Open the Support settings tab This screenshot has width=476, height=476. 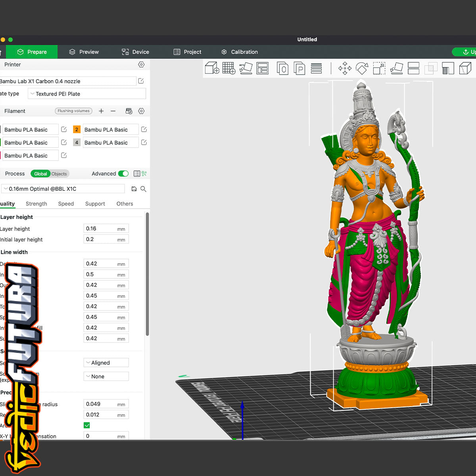click(x=95, y=204)
